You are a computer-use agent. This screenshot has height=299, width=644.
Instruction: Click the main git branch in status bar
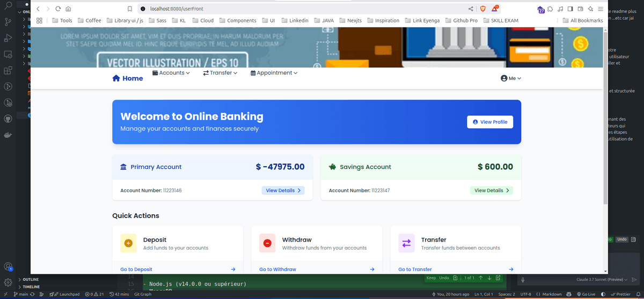pyautogui.click(x=20, y=294)
